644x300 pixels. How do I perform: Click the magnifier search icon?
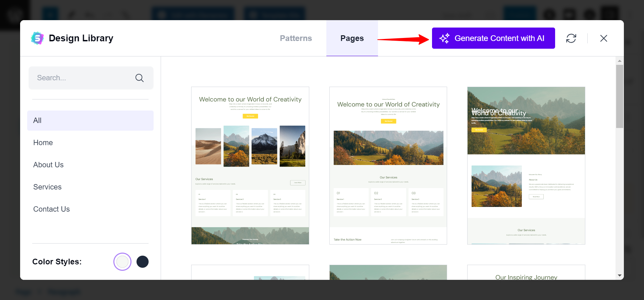click(x=140, y=78)
